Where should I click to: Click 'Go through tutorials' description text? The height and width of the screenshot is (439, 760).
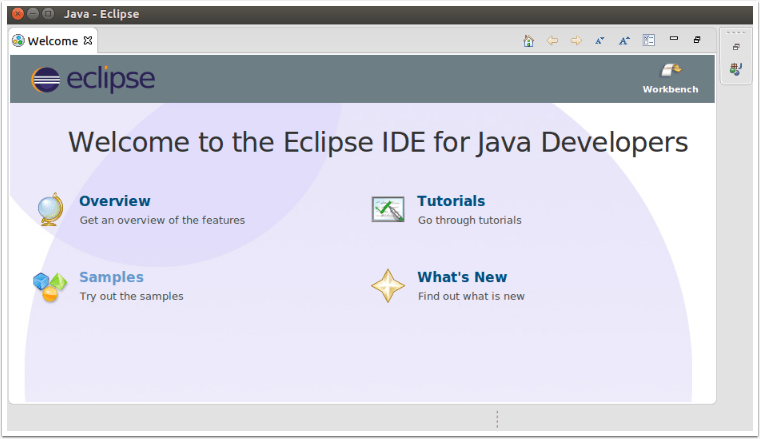(x=470, y=220)
